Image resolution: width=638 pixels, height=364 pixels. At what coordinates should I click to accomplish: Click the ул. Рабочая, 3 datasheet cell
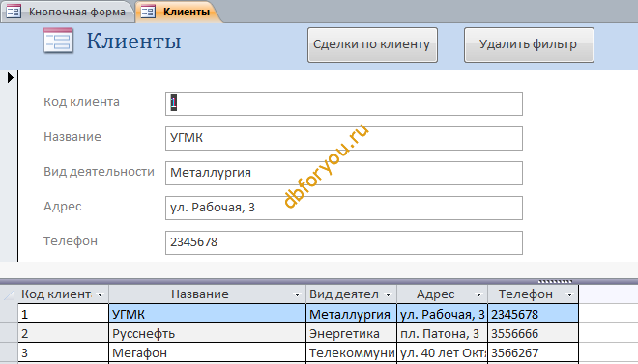coord(443,314)
